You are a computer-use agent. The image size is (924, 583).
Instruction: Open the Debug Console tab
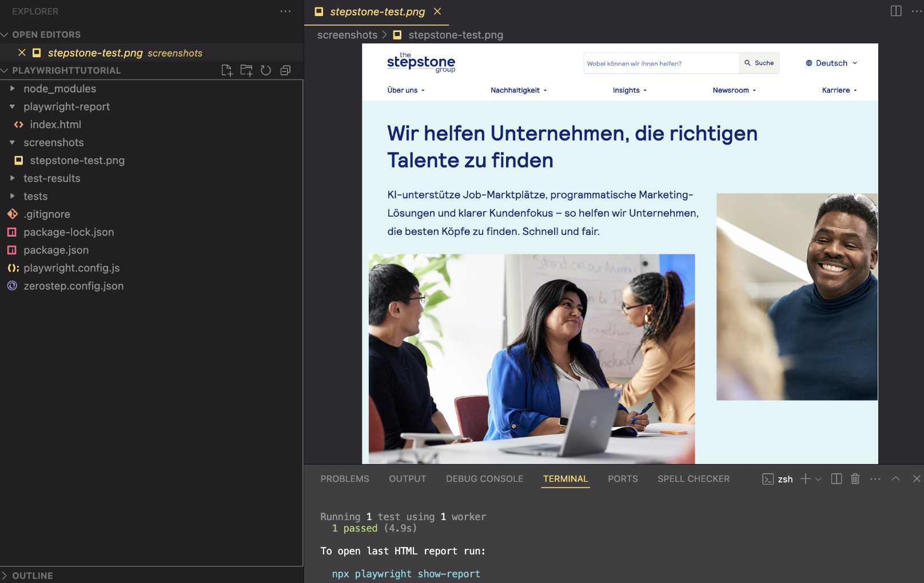pyautogui.click(x=484, y=479)
